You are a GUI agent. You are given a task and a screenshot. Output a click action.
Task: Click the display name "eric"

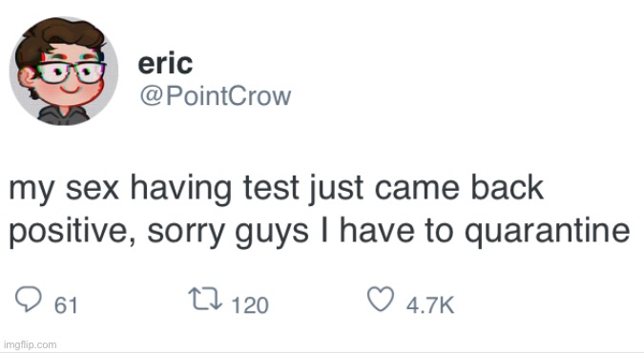click(165, 63)
